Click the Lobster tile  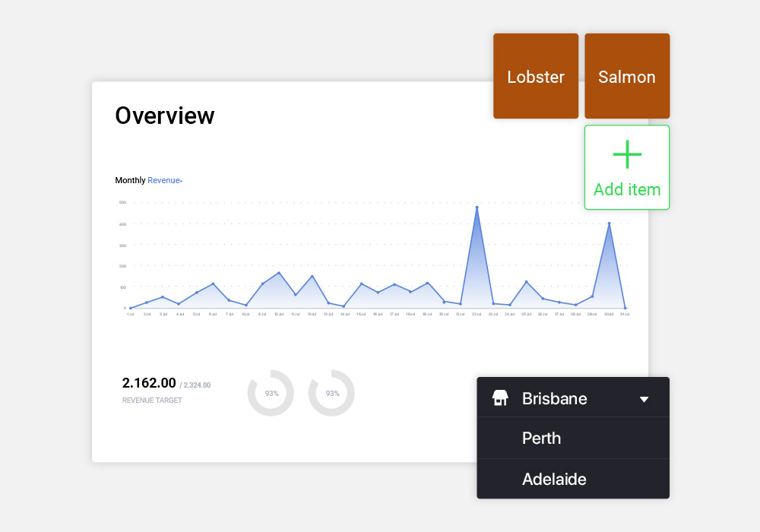(x=536, y=76)
